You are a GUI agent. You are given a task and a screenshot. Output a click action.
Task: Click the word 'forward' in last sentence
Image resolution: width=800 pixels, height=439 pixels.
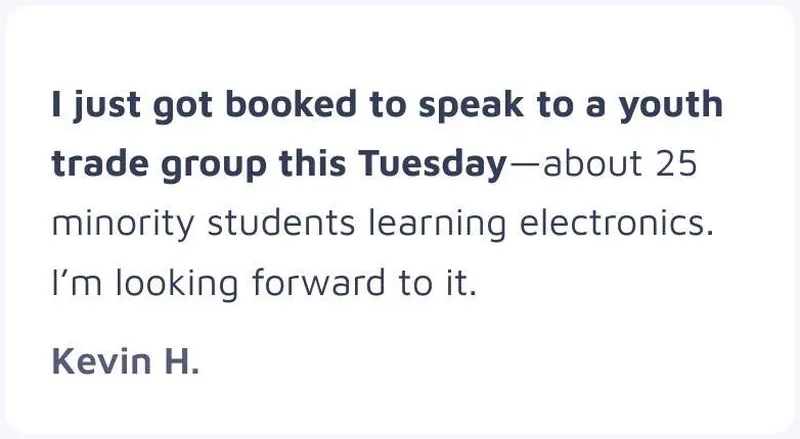[x=318, y=283]
